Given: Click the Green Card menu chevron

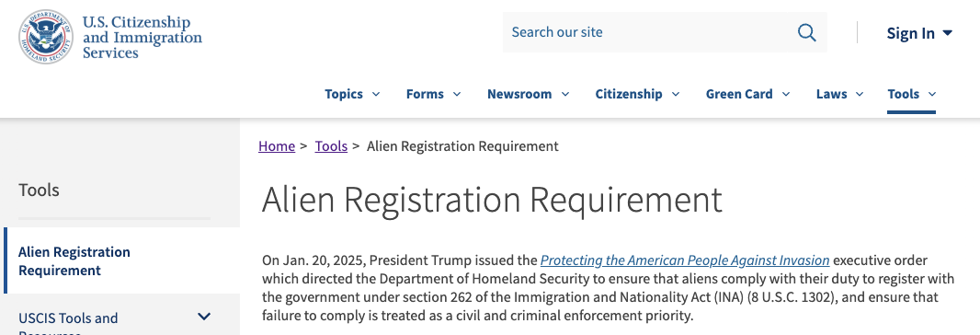Looking at the screenshot, I should click(786, 95).
